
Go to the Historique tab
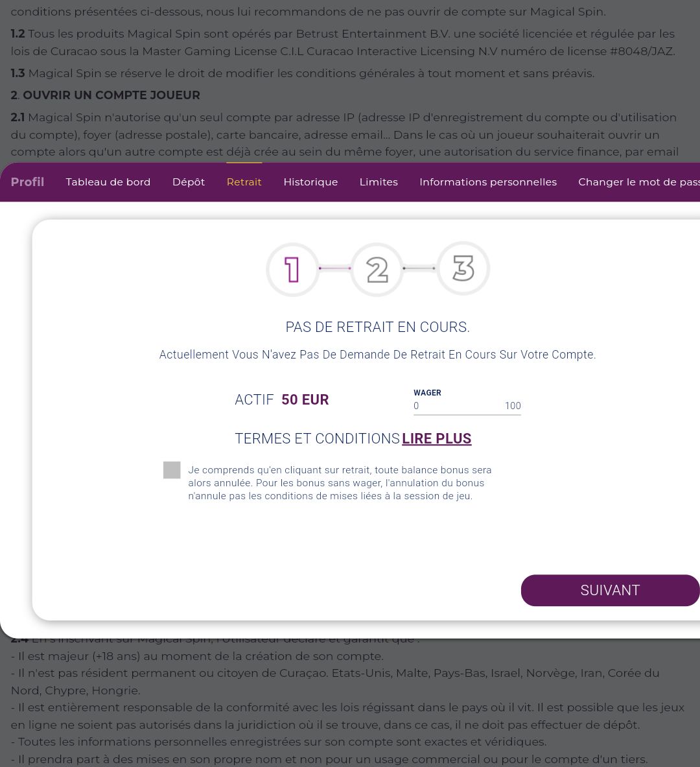[x=310, y=182]
